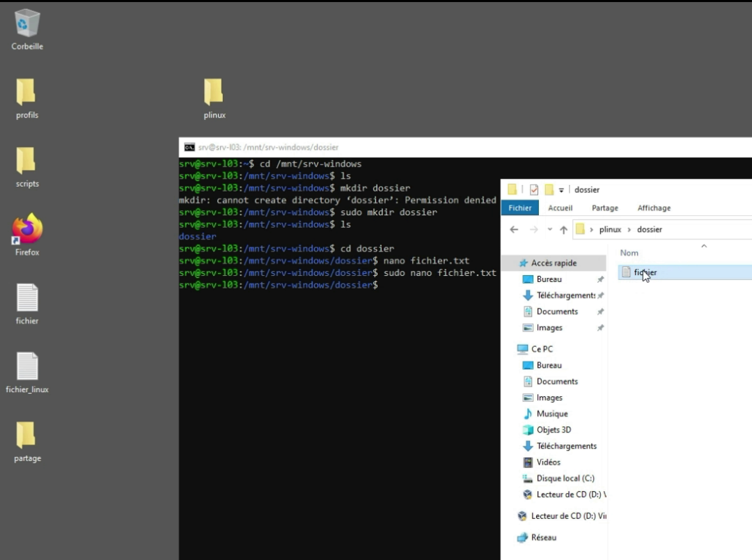The image size is (752, 560).
Task: Unpin Bureau from Accès rapide
Action: tap(601, 279)
